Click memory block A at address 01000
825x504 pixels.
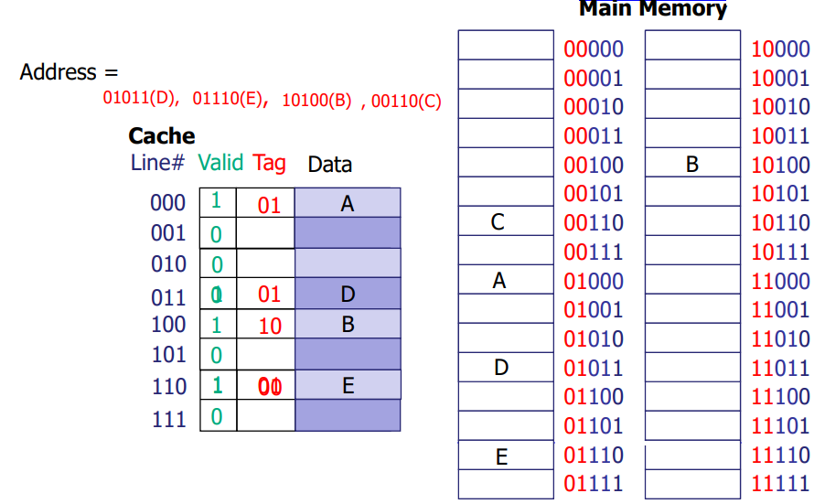pyautogui.click(x=506, y=279)
